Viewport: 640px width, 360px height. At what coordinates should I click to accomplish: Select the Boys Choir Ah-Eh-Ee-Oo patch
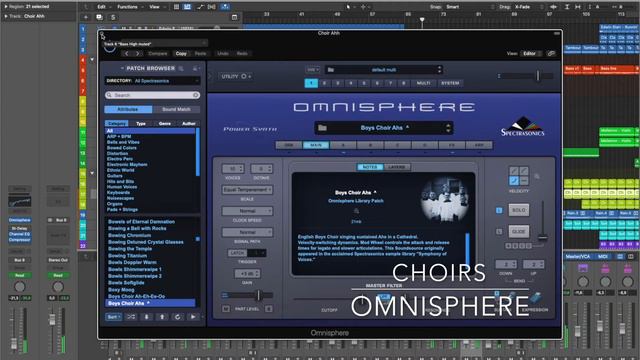(136, 296)
